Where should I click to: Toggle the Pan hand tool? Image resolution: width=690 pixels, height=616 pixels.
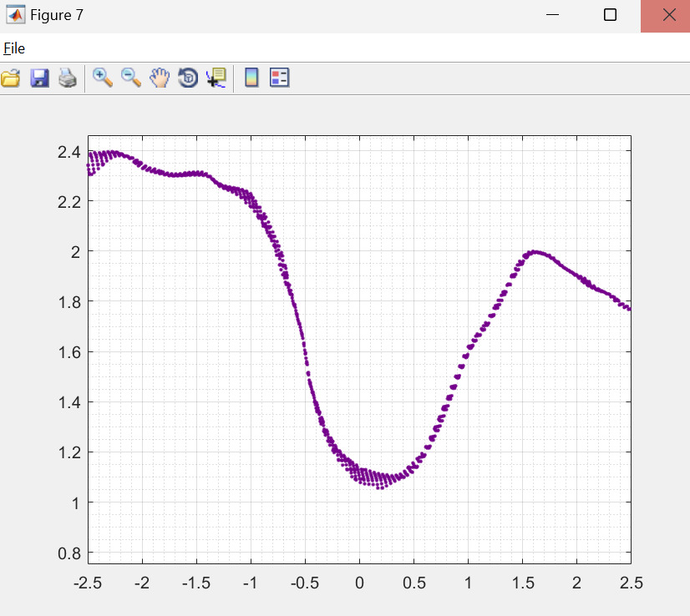coord(160,78)
